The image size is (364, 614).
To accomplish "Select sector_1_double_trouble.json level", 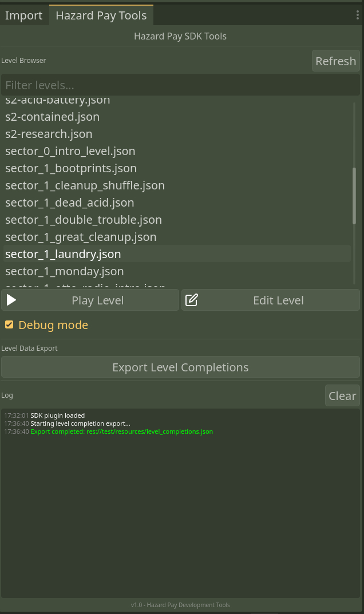I will (84, 220).
